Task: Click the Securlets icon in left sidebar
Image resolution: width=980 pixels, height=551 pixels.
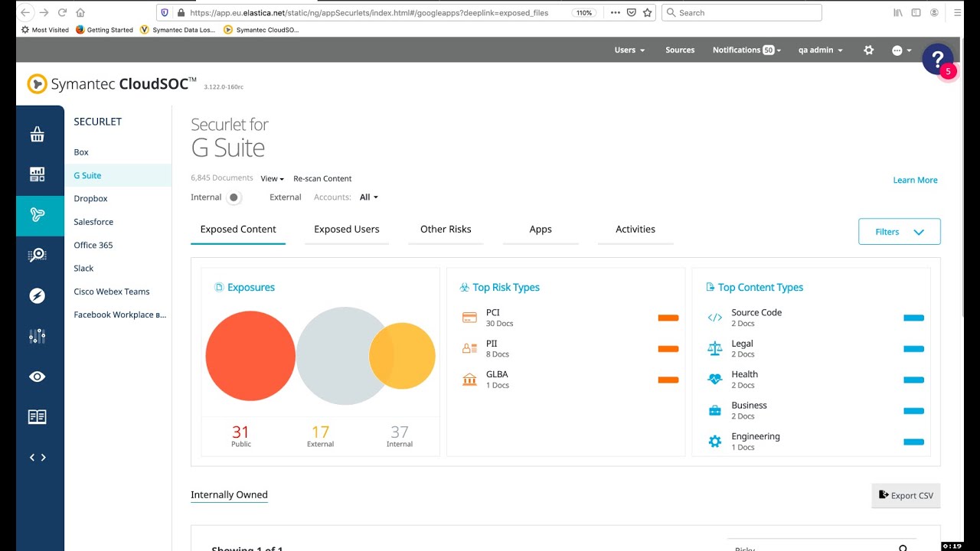Action: click(37, 215)
